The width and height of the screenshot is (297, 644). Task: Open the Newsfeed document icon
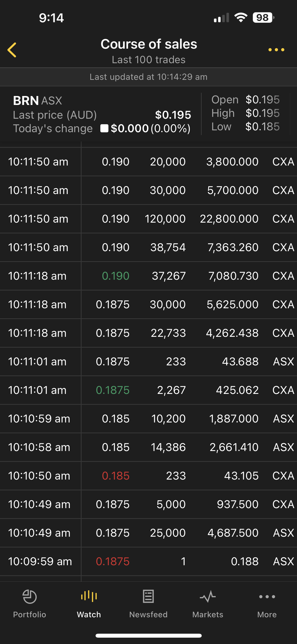[x=148, y=596]
